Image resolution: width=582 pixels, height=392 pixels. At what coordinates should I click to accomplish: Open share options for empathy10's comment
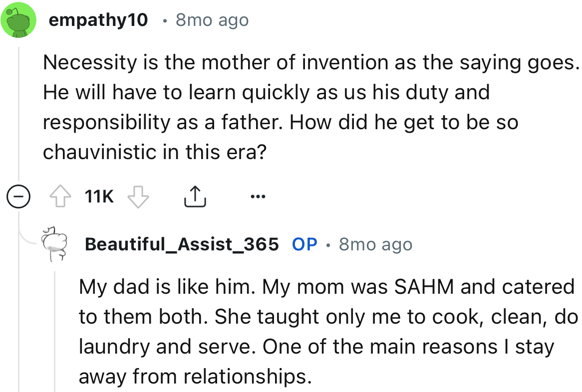195,196
